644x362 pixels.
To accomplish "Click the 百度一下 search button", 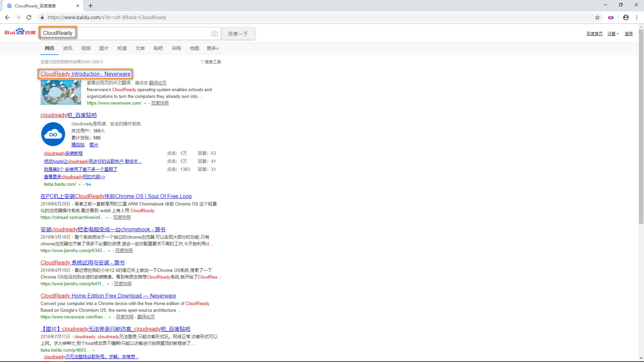I will (x=238, y=34).
